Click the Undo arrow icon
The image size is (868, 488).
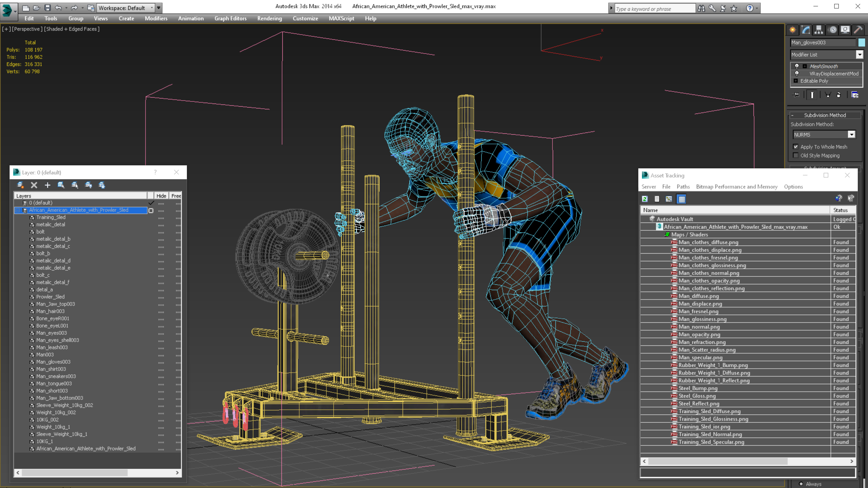59,8
